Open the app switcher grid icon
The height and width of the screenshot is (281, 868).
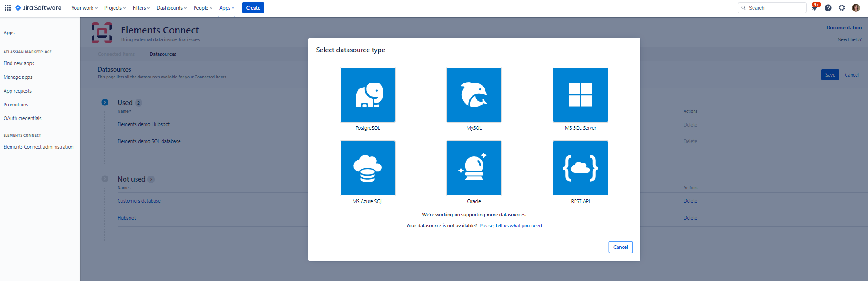pyautogui.click(x=8, y=8)
